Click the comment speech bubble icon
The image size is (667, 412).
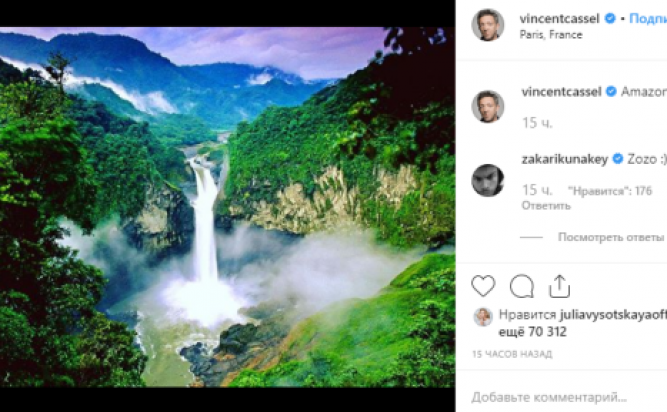[521, 286]
